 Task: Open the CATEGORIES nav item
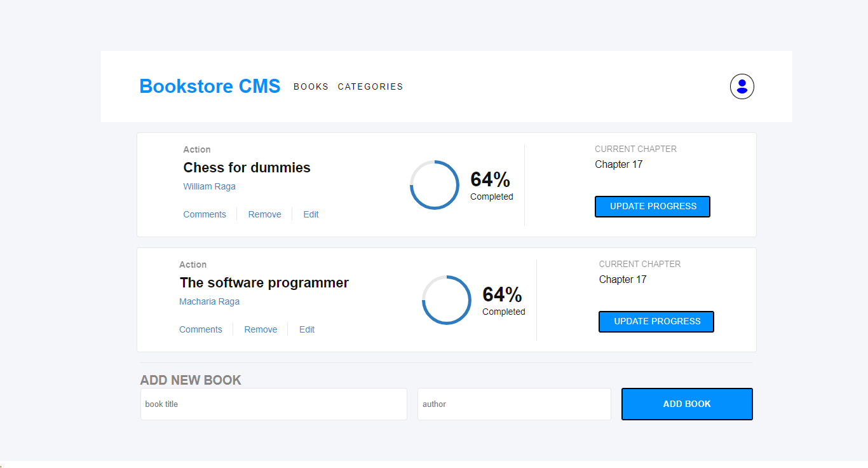pyautogui.click(x=370, y=86)
